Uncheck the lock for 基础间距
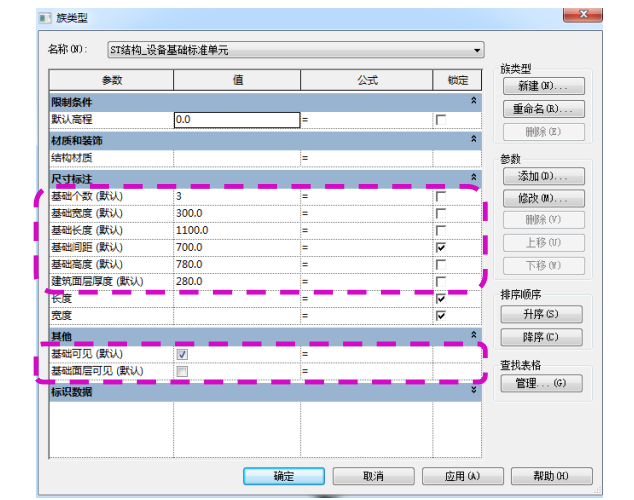This screenshot has height=500, width=634. click(440, 247)
